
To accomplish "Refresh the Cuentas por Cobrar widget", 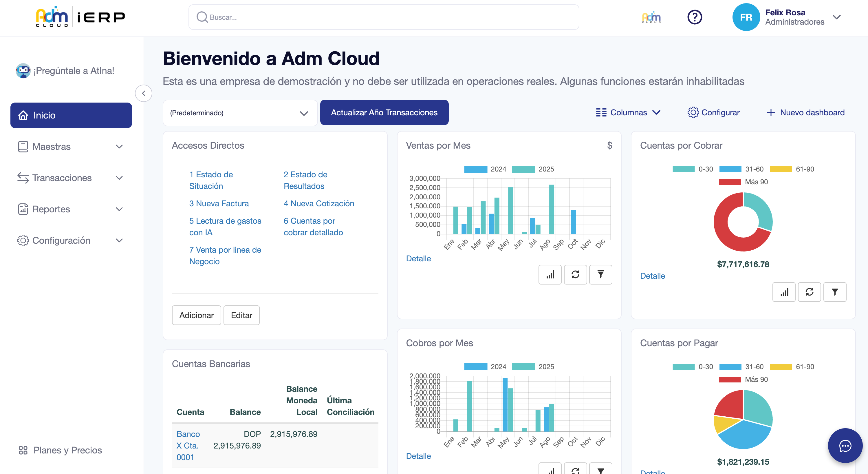I will tap(809, 292).
